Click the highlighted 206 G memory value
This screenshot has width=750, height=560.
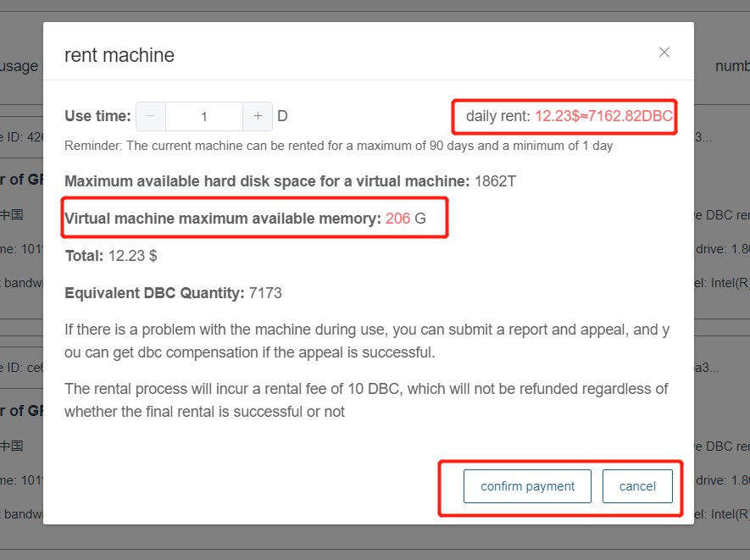[x=399, y=218]
